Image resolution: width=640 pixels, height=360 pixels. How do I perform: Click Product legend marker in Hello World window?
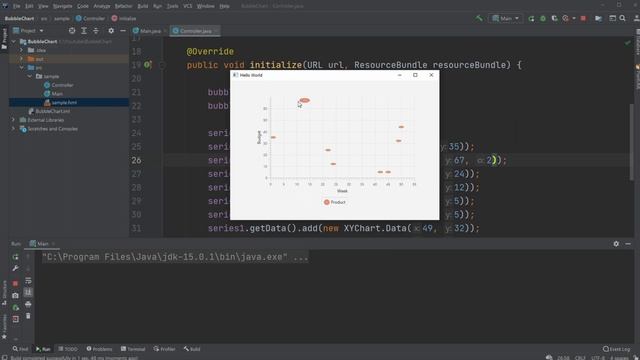pyautogui.click(x=327, y=202)
